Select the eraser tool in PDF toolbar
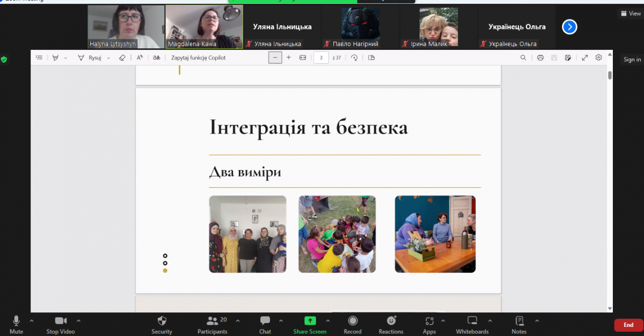This screenshot has height=336, width=644. (x=122, y=57)
